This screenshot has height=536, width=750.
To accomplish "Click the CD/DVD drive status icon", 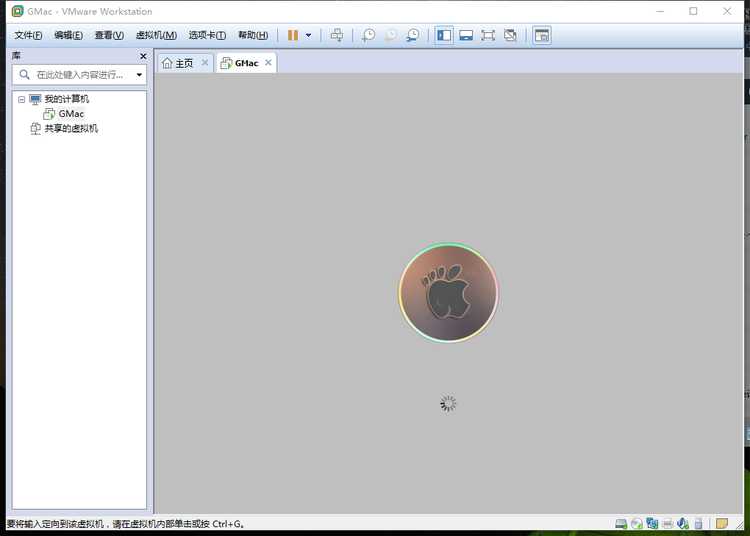I will pos(637,524).
